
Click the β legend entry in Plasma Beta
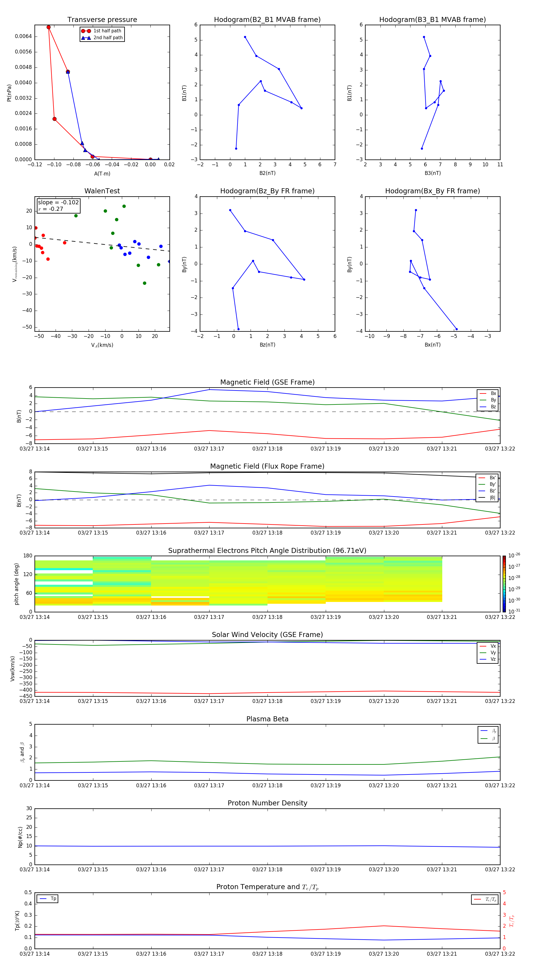[488, 739]
